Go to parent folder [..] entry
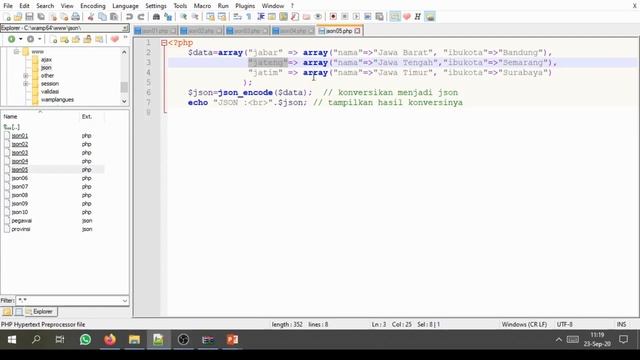The height and width of the screenshot is (360, 640). (12, 127)
